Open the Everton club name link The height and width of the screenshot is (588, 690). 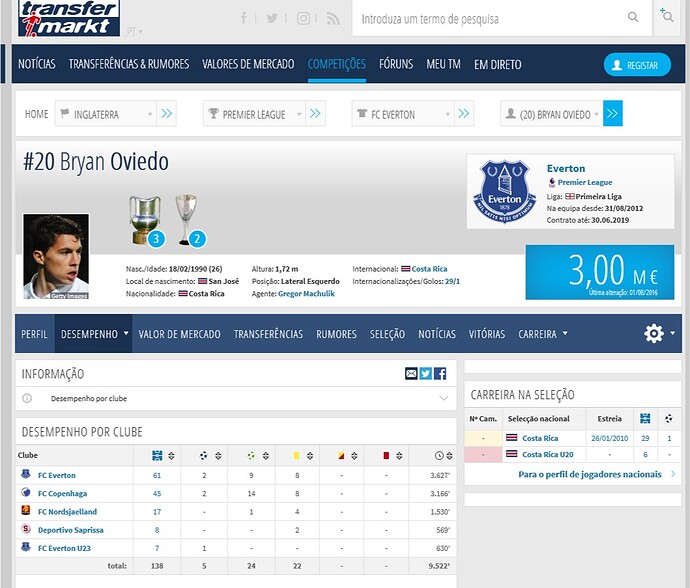(566, 168)
